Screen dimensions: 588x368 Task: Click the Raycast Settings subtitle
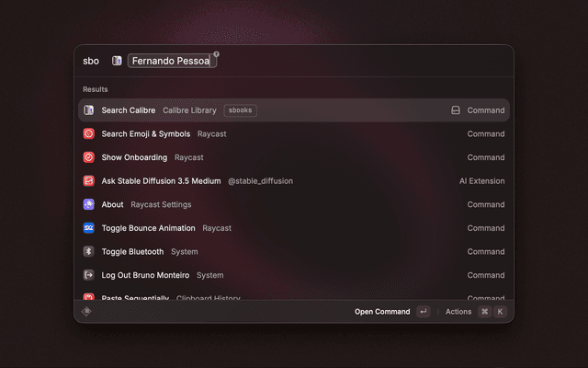(161, 204)
